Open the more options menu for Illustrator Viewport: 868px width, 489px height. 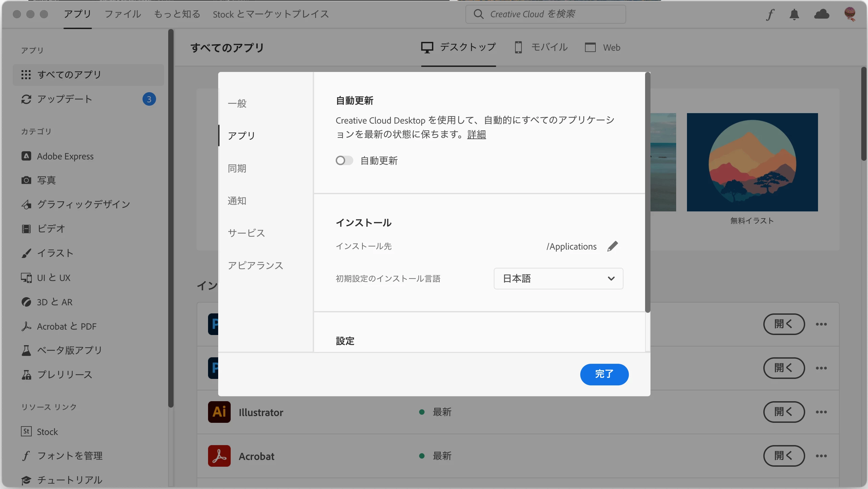click(x=821, y=412)
